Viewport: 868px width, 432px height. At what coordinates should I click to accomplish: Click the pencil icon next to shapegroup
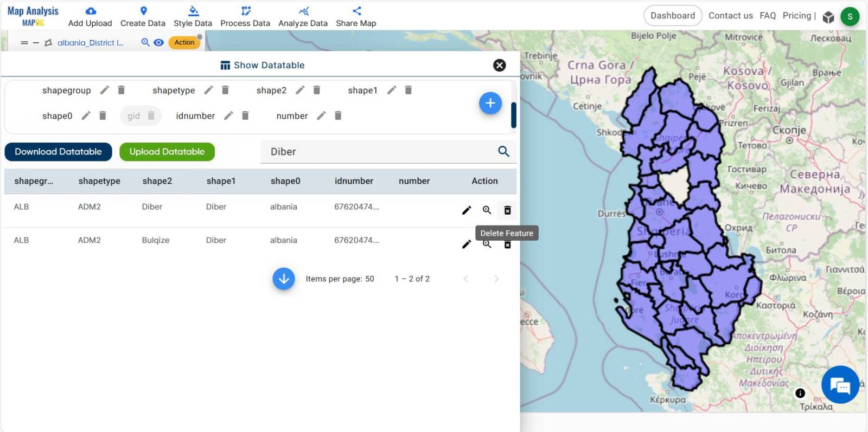coord(105,90)
